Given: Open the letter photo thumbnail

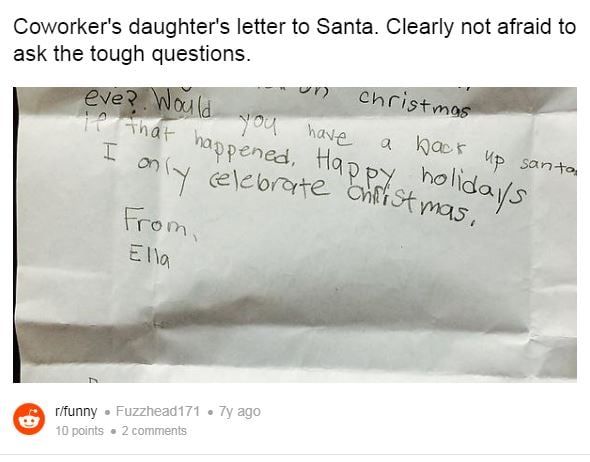Looking at the screenshot, I should coord(295,235).
